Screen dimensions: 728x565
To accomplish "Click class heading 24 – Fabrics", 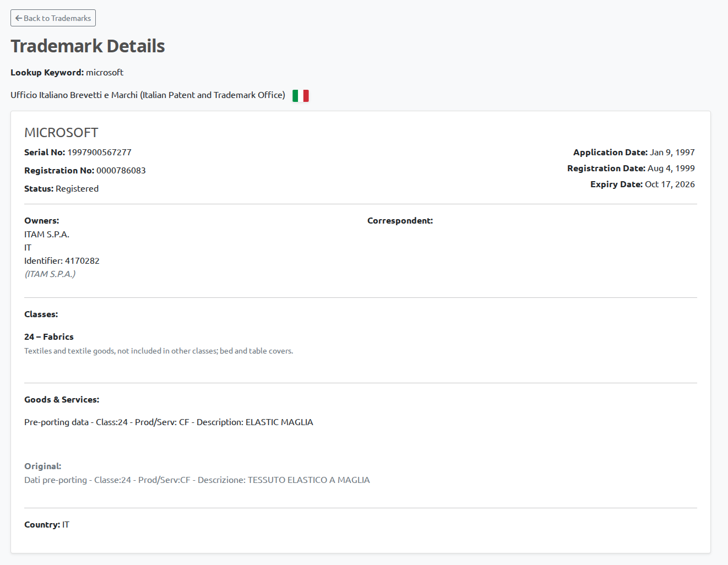I will click(x=49, y=337).
